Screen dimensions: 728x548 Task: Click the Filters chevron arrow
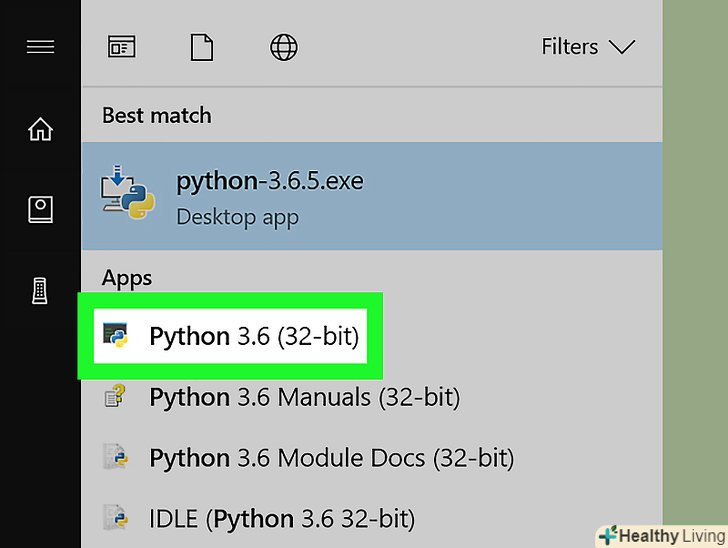coord(622,47)
